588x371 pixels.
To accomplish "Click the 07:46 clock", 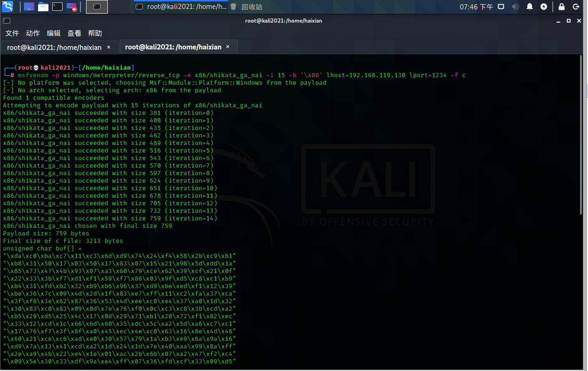I will click(476, 7).
